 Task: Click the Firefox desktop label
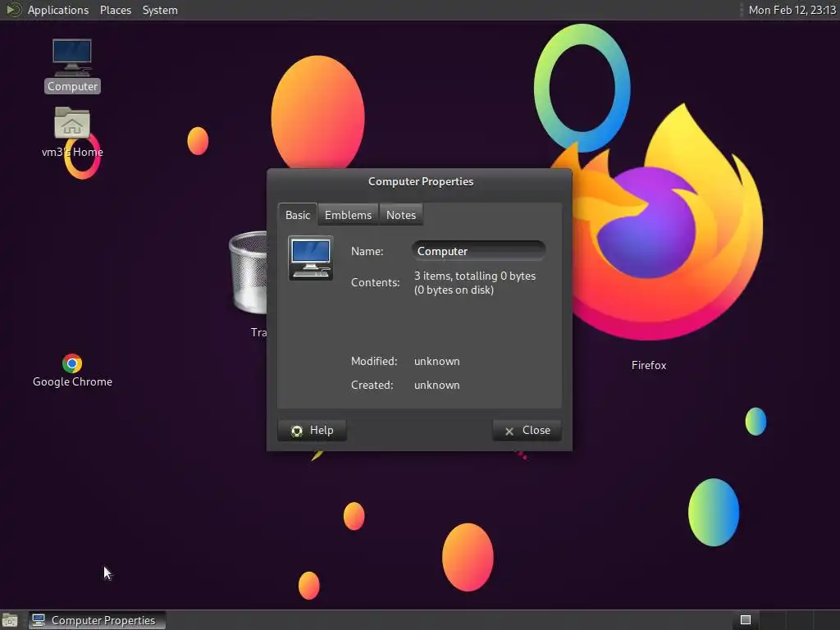tap(649, 365)
